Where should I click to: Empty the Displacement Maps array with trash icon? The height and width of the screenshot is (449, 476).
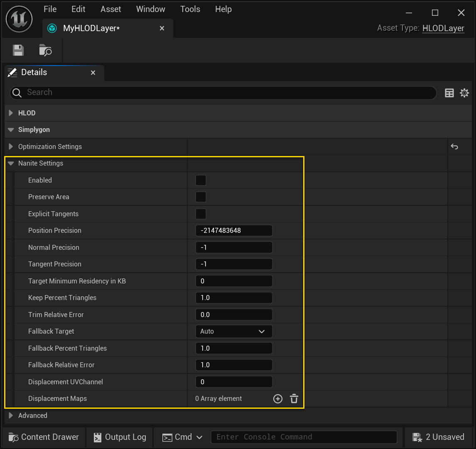point(294,398)
